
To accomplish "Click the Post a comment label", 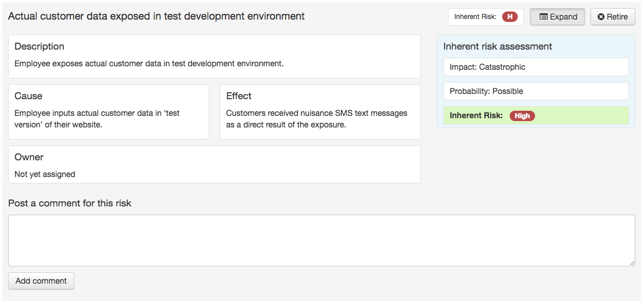I will (70, 203).
